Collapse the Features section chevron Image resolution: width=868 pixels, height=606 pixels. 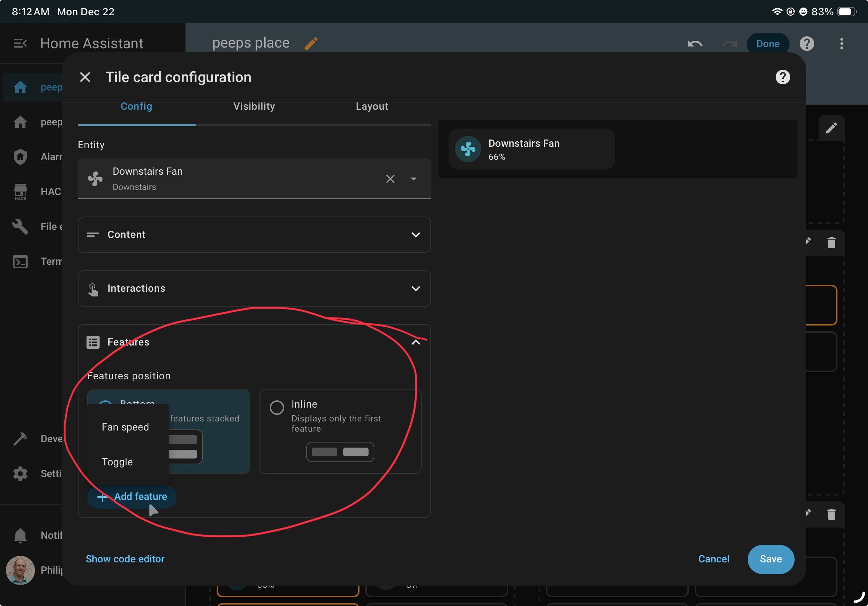(x=415, y=342)
